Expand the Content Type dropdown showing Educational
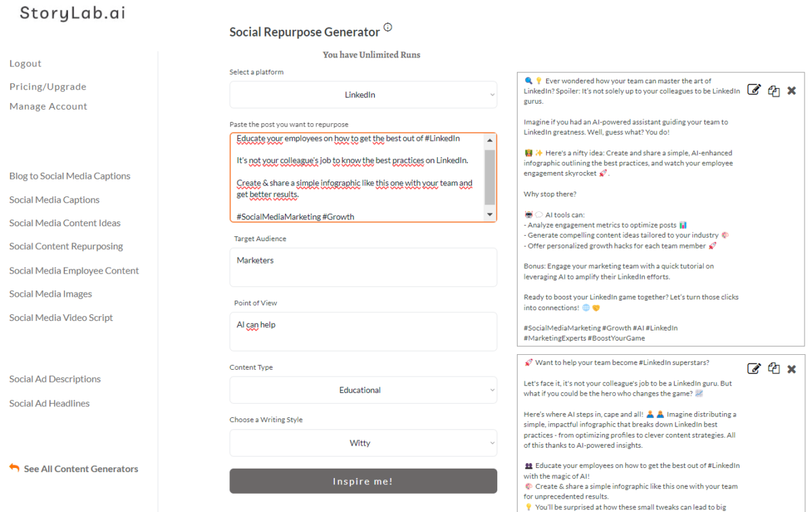 pos(363,390)
